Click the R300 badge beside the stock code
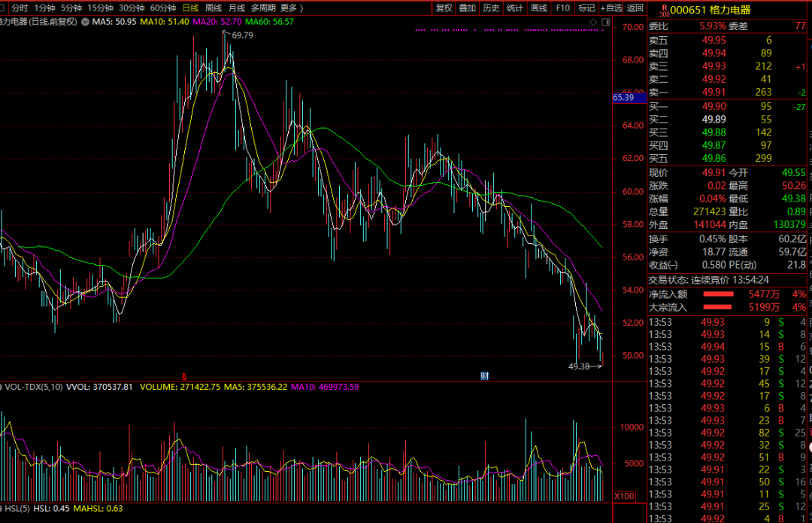Screen dimensions: 812x523 pos(665,11)
